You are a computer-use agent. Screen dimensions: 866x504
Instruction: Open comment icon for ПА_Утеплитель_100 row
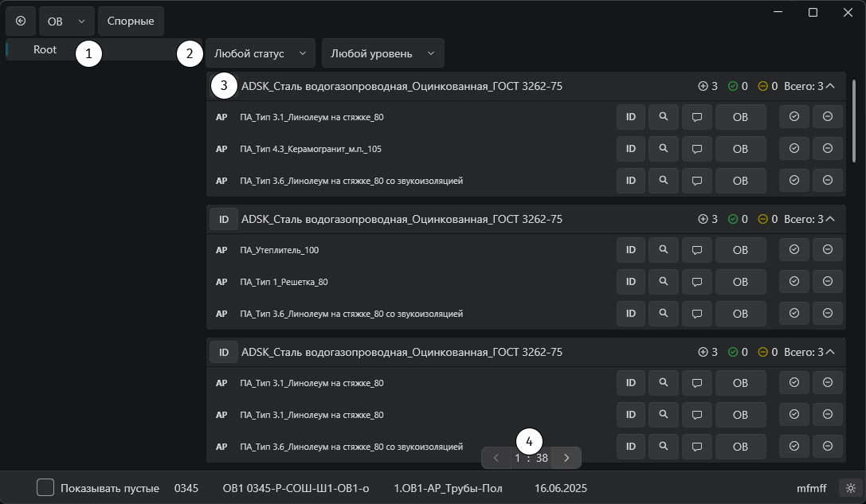tap(697, 250)
